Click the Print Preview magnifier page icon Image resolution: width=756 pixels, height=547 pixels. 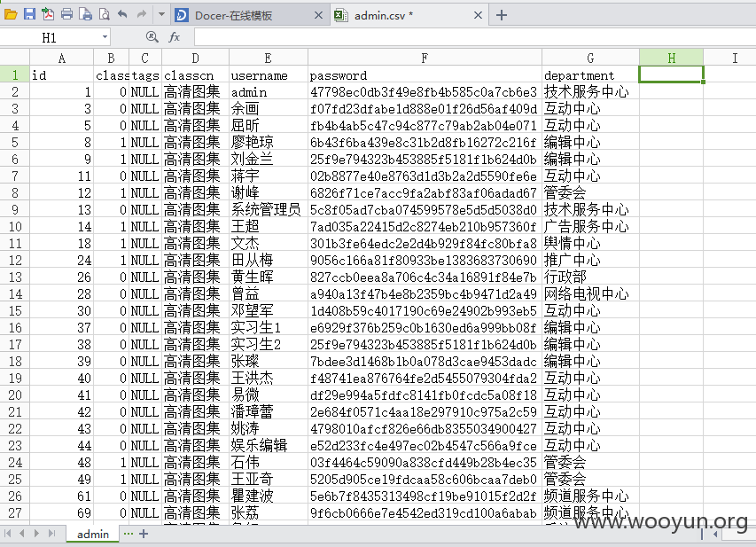pyautogui.click(x=105, y=14)
